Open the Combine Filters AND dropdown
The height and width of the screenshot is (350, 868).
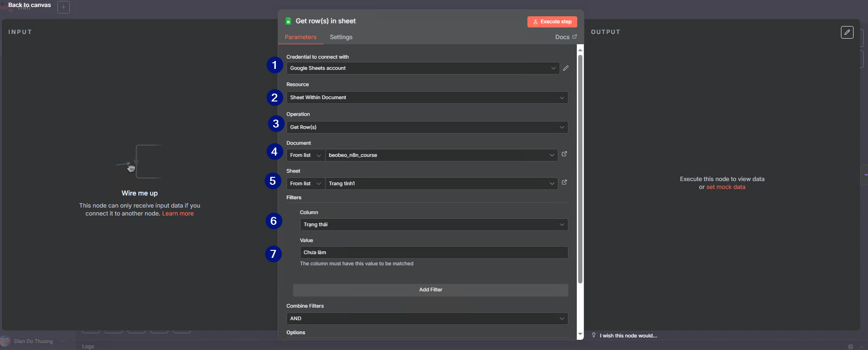click(427, 319)
